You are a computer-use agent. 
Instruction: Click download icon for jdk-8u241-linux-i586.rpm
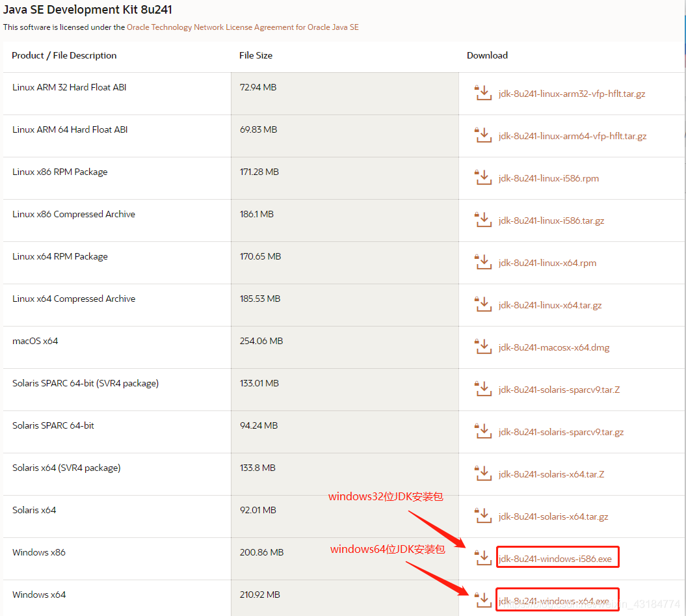[x=483, y=178]
